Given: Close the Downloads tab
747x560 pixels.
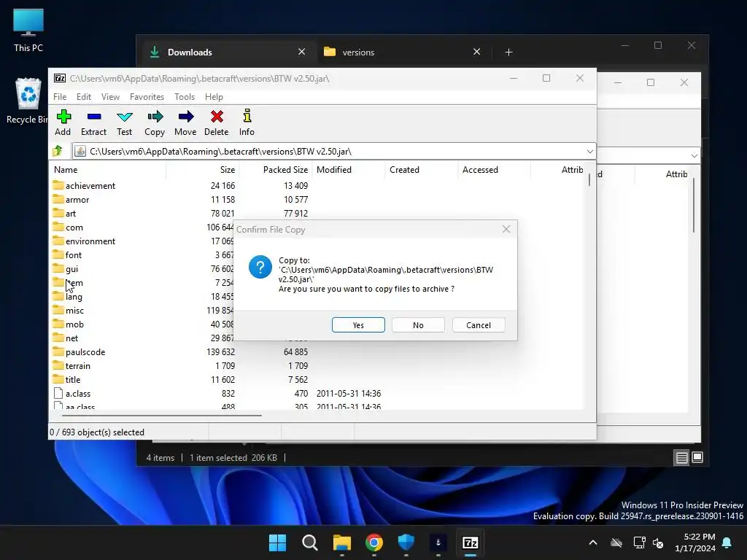Looking at the screenshot, I should point(301,52).
